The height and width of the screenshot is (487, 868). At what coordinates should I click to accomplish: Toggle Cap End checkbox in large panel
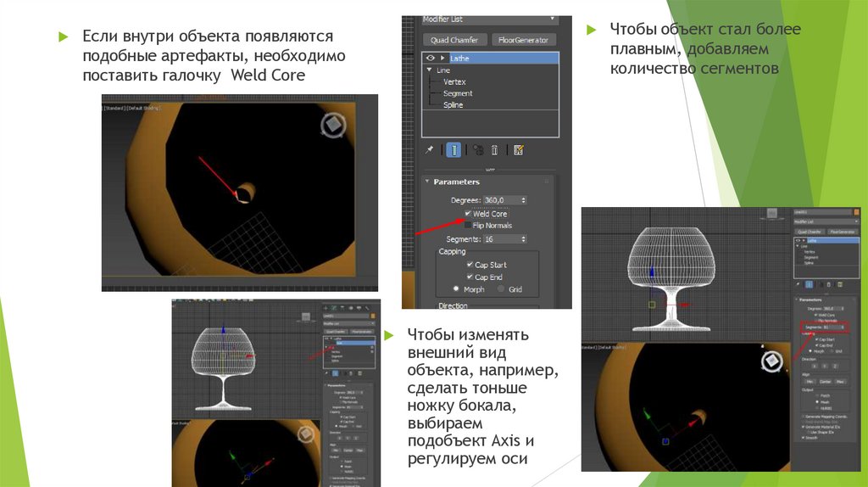click(470, 277)
